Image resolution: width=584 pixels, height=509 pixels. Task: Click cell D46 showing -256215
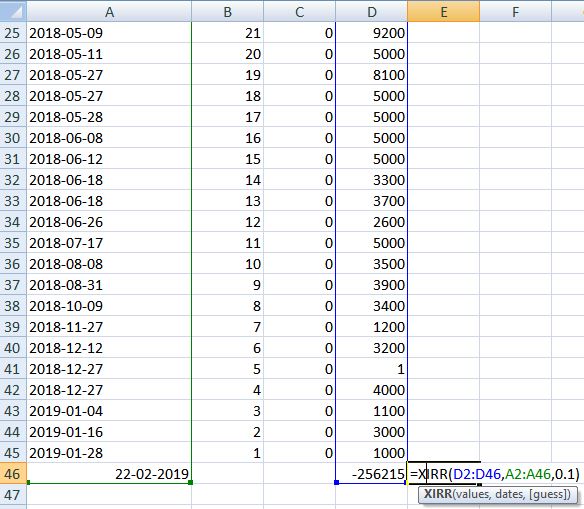tap(371, 474)
